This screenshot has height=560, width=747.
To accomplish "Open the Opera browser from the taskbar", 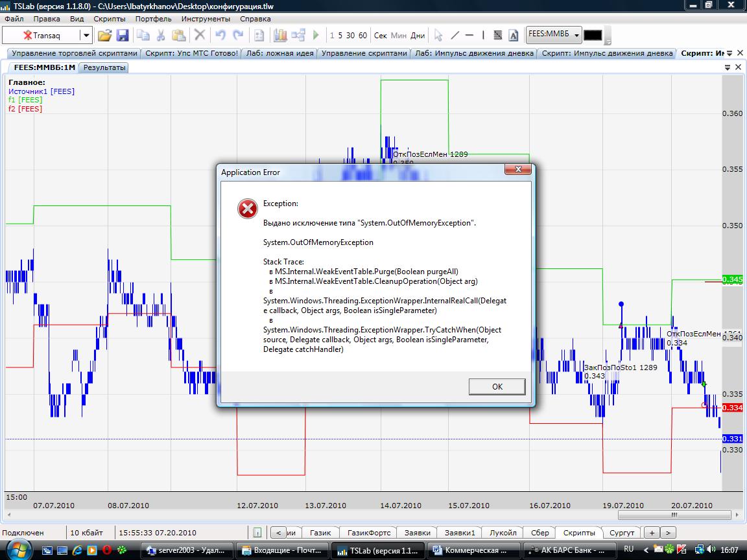I will click(106, 550).
